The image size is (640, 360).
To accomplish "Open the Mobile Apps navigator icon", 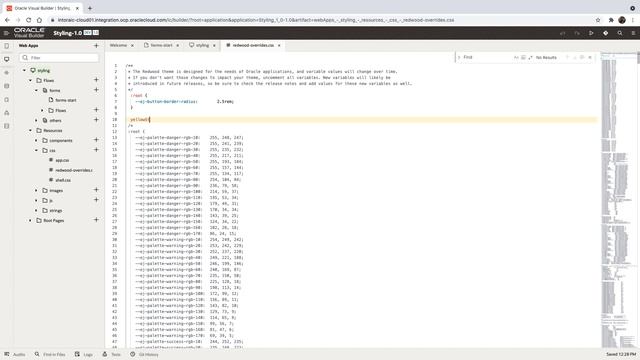I will (x=7, y=46).
